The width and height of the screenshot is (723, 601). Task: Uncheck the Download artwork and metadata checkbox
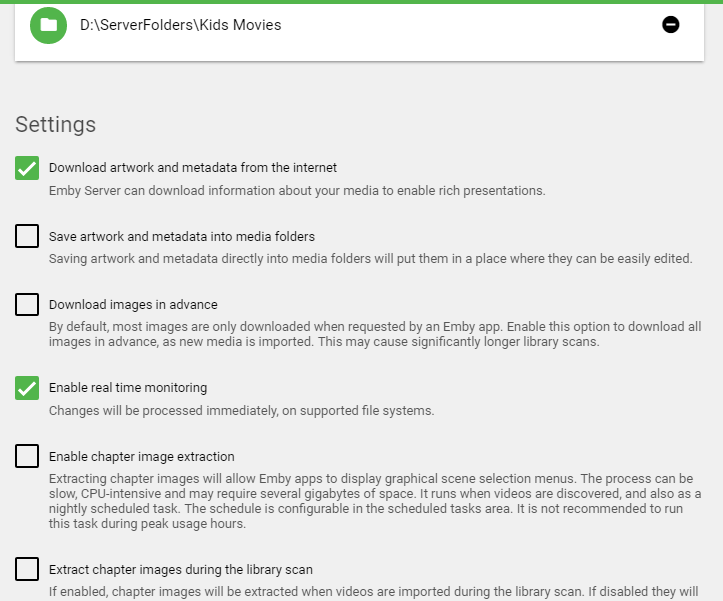click(27, 168)
